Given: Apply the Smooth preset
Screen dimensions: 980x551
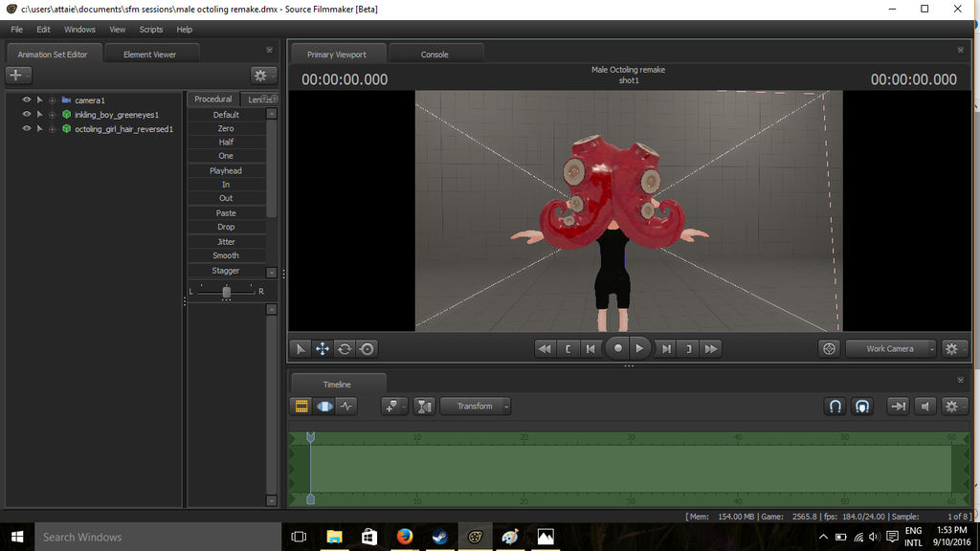Looking at the screenshot, I should tap(226, 255).
